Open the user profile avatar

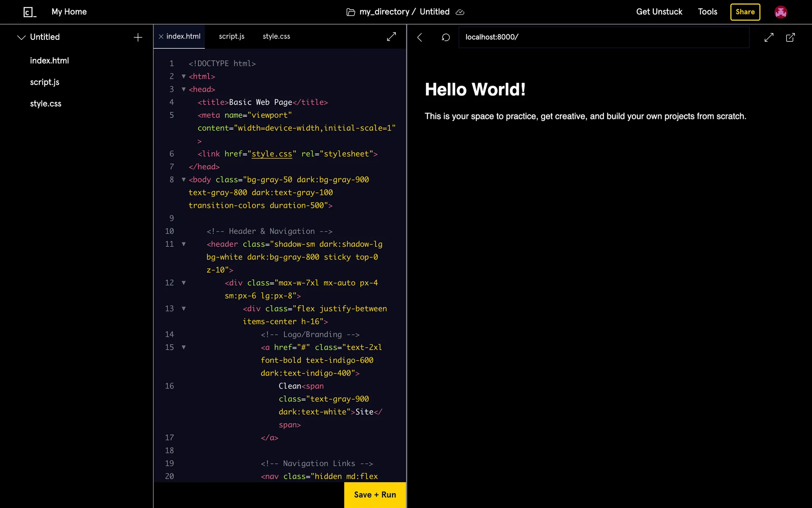780,12
